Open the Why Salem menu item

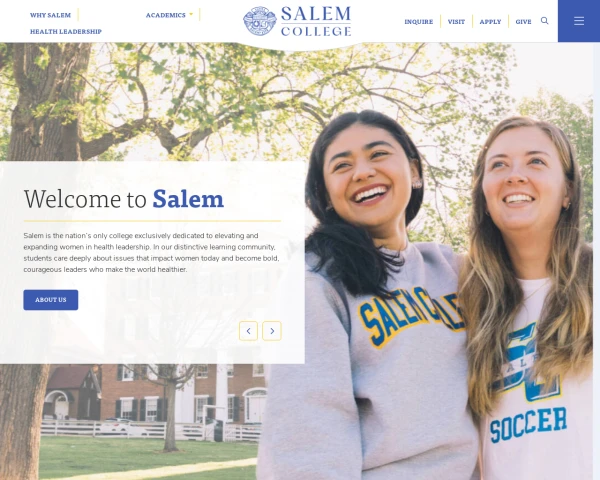point(51,15)
